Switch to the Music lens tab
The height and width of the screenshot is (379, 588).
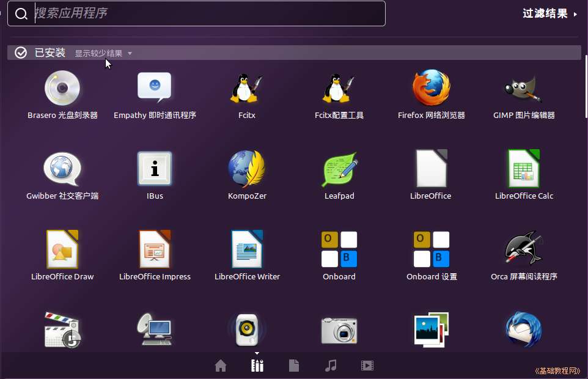(x=331, y=366)
